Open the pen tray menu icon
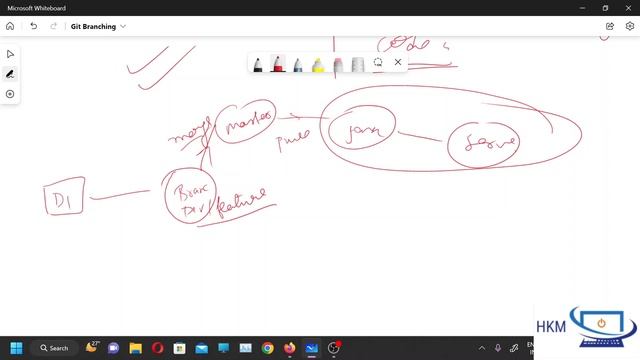 [x=514, y=348]
